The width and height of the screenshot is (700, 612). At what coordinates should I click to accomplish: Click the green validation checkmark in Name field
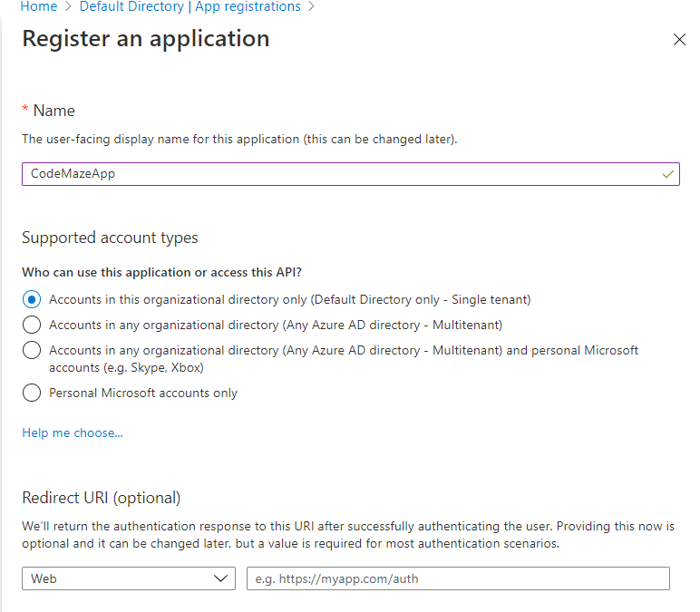(668, 174)
